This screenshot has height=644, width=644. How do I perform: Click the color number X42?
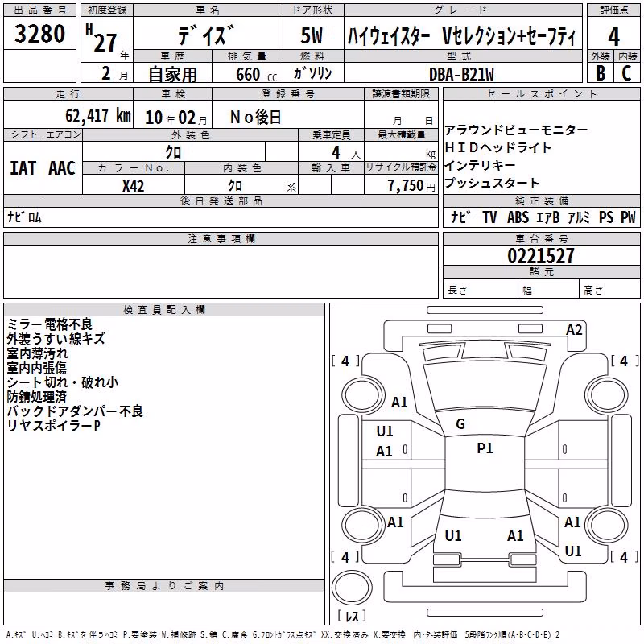pos(133,186)
